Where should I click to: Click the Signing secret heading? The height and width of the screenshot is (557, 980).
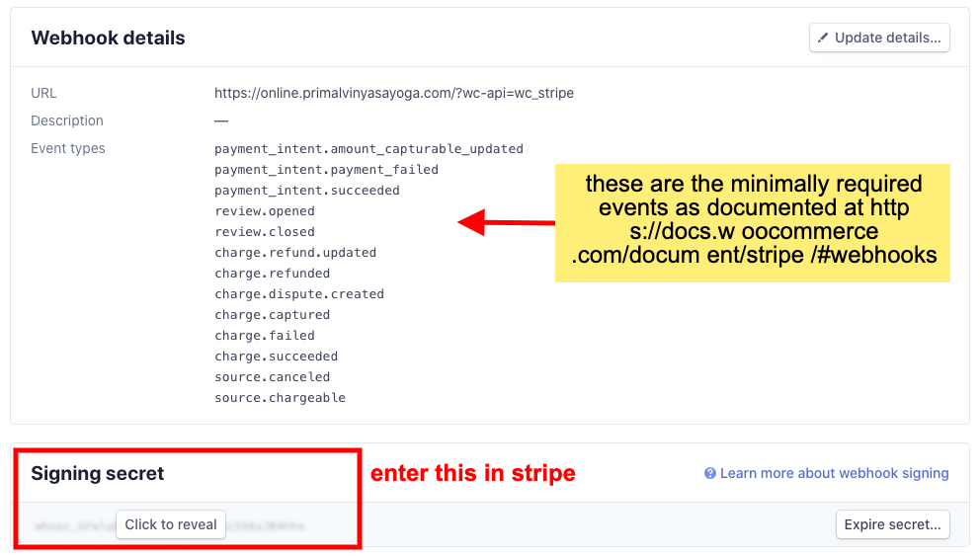(x=98, y=473)
